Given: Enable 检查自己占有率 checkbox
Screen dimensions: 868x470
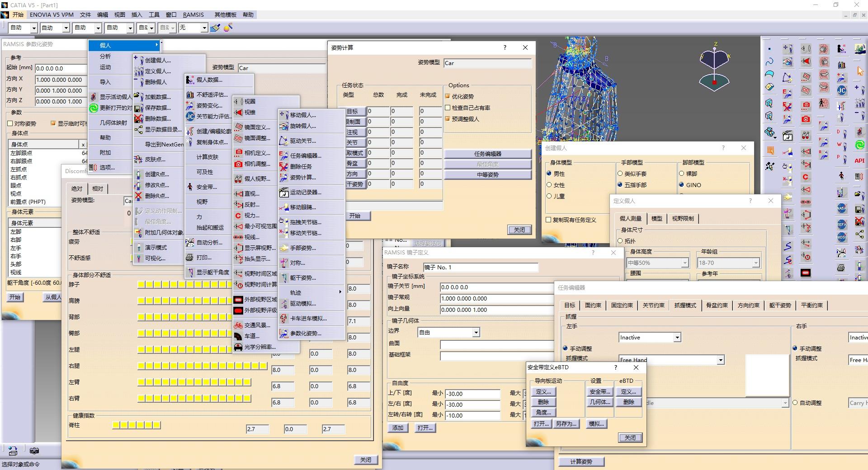Looking at the screenshot, I should [x=448, y=108].
